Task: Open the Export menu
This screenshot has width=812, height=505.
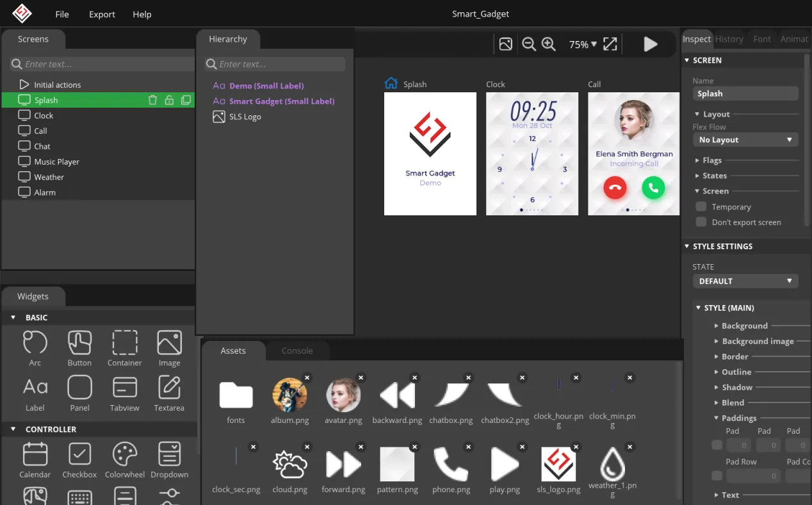Action: coord(102,14)
